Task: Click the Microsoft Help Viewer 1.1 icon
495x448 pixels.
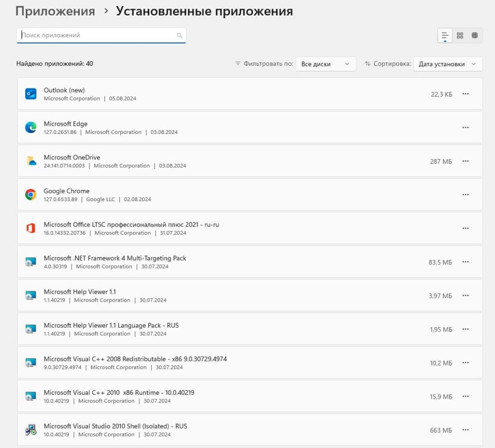Action: point(30,295)
